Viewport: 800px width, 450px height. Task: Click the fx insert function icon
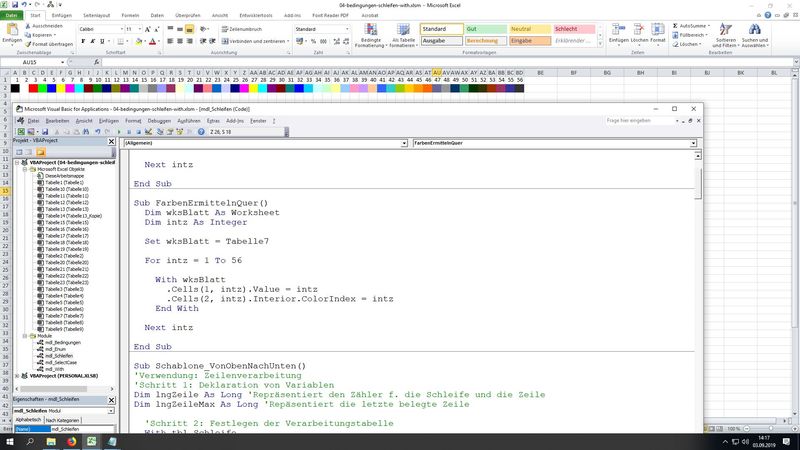point(96,62)
